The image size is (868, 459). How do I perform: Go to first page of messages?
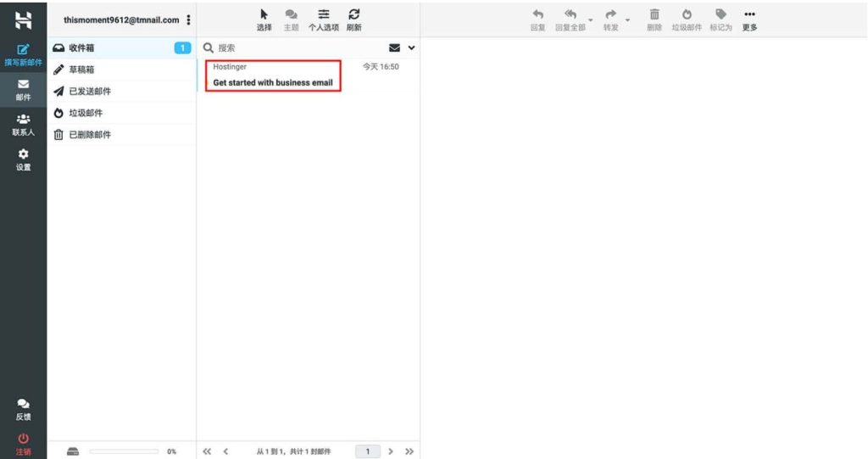click(207, 451)
